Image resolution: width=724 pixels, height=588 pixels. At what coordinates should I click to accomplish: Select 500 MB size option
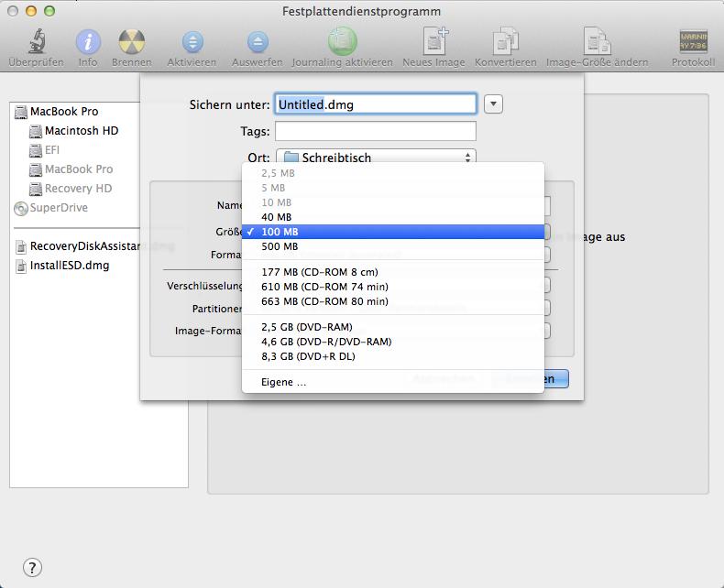tap(393, 246)
